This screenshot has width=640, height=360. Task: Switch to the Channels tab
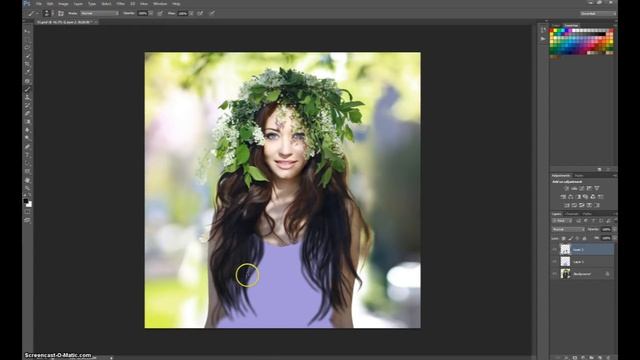572,214
